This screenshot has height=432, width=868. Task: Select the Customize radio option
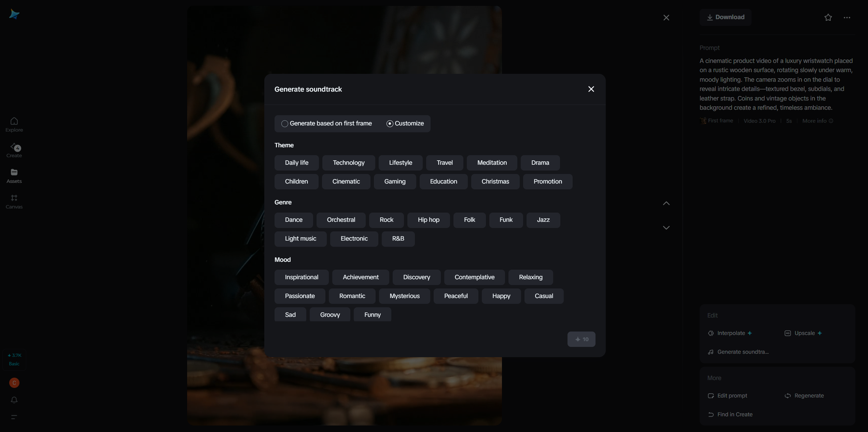tap(405, 124)
